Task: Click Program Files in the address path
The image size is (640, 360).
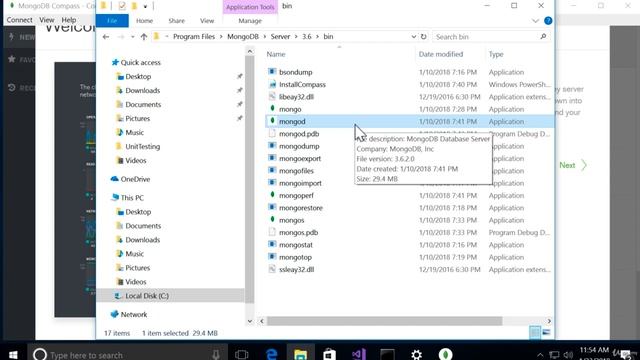Action: click(x=194, y=37)
